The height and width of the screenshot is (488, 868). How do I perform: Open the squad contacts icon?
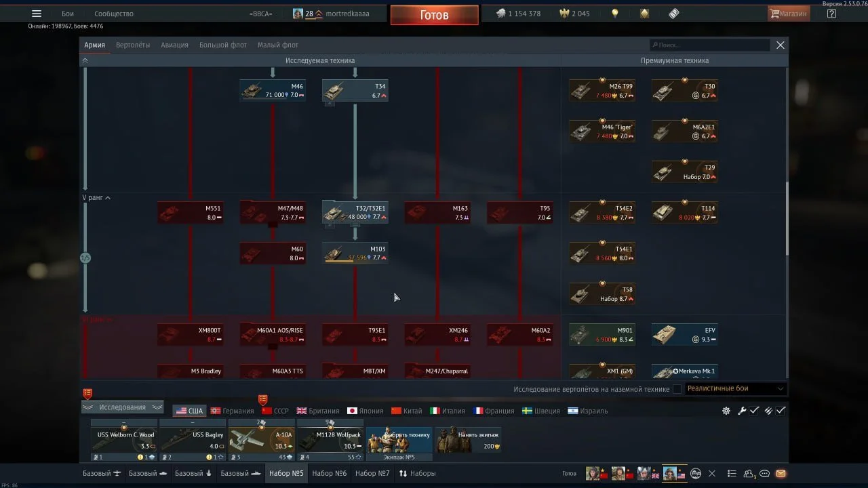coord(749,473)
